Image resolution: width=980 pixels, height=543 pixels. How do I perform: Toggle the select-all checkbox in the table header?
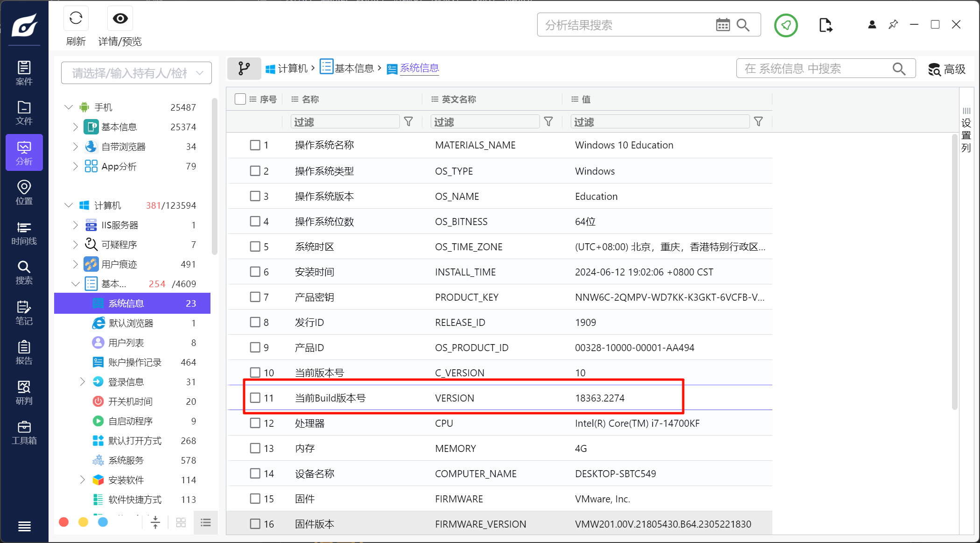[x=240, y=99]
